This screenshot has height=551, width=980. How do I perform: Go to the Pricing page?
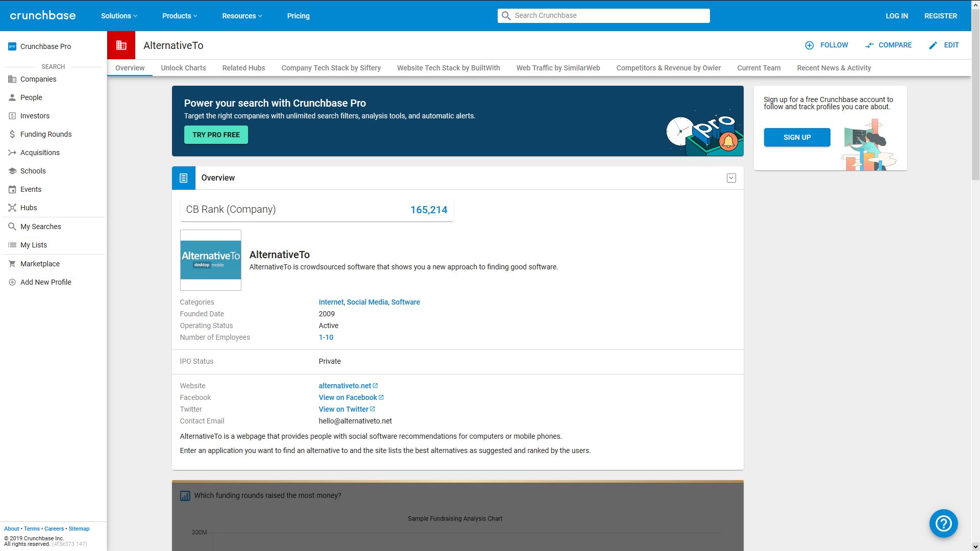[298, 16]
